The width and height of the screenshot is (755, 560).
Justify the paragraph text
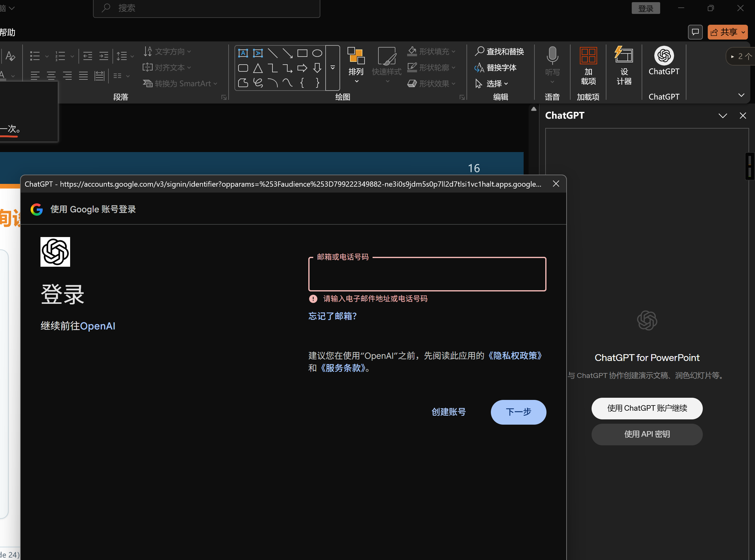(83, 76)
